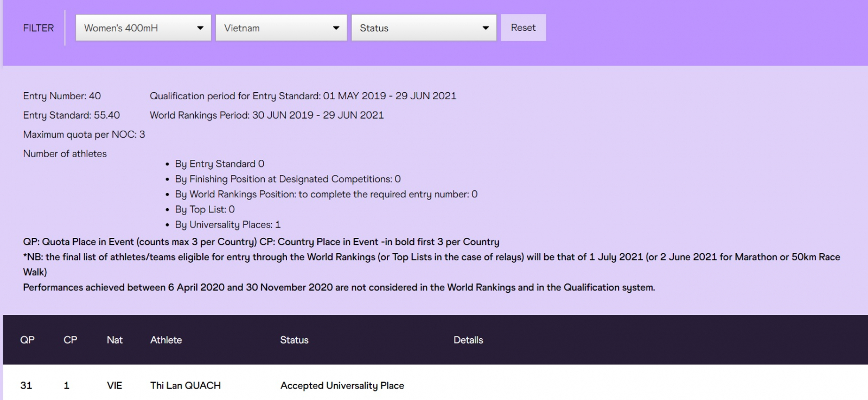Click the quota place 31 cell
This screenshot has height=400, width=868.
click(x=26, y=385)
